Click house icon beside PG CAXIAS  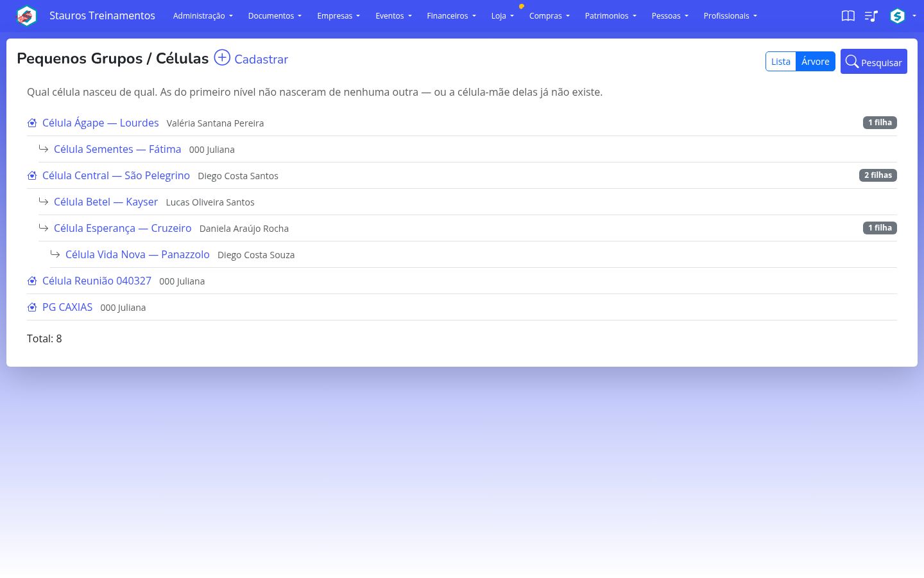(x=32, y=307)
